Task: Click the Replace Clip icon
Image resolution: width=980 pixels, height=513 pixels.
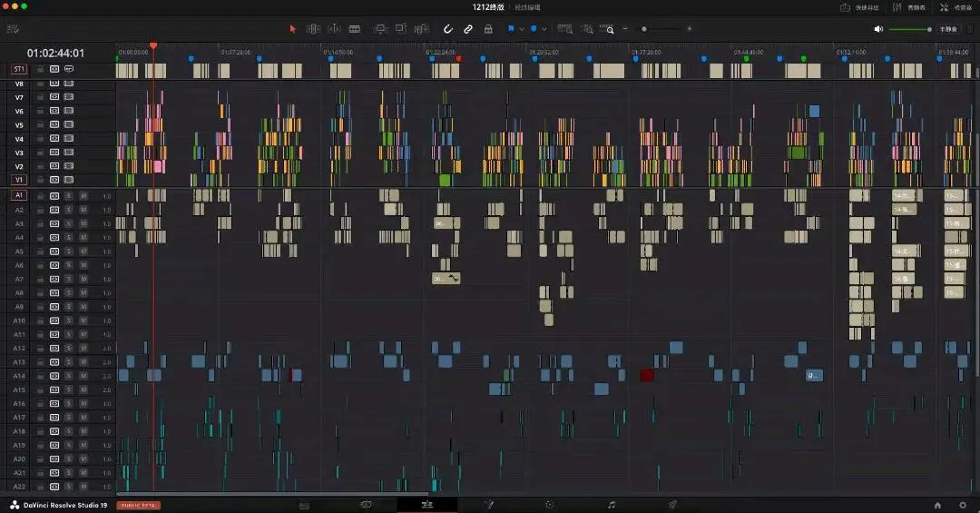Action: [x=422, y=29]
